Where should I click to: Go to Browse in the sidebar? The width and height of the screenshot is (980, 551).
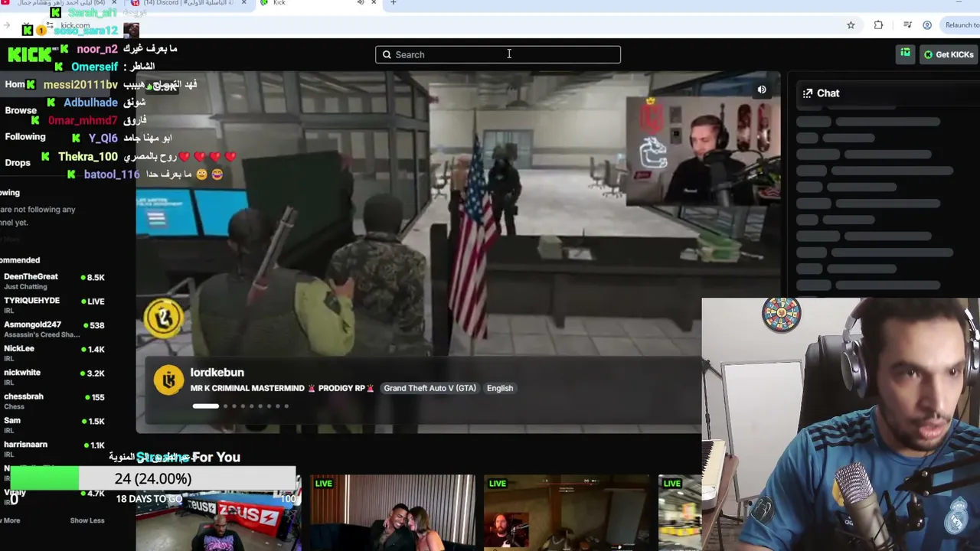point(21,110)
